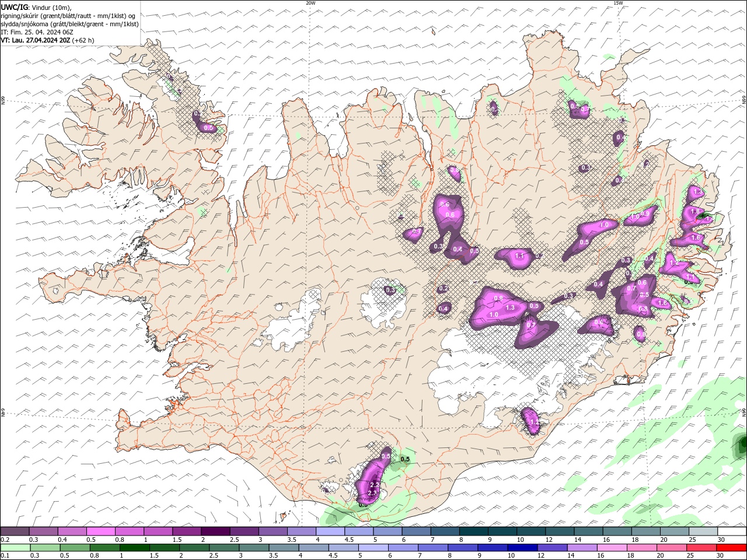Select the bright red rain-scale swatch labeled 30
Screen dimensions: 747x560
[731, 548]
